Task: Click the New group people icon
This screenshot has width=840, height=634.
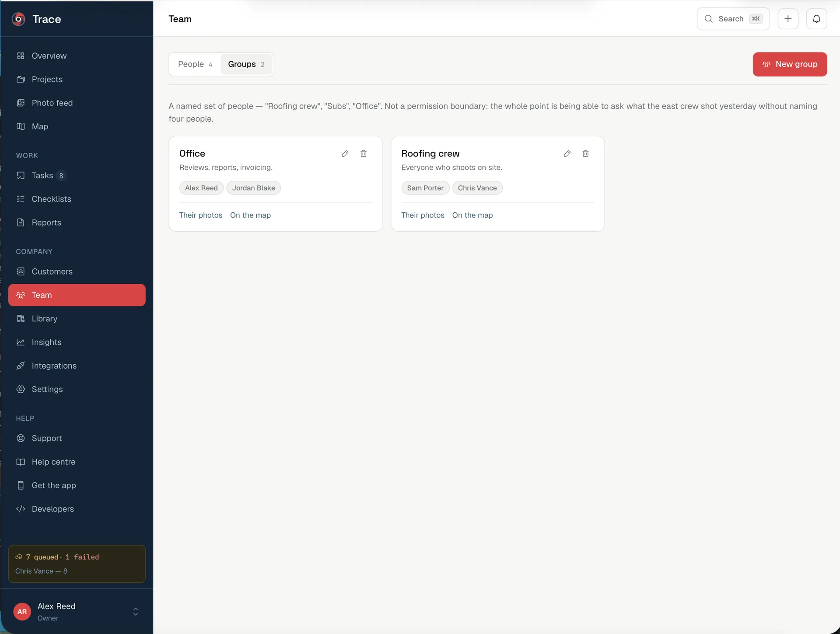Action: pos(766,64)
